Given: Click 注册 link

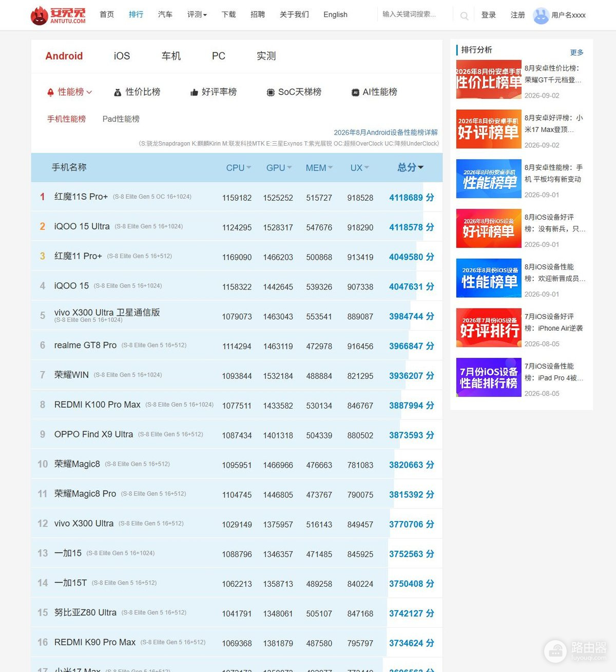Looking at the screenshot, I should click(x=518, y=15).
